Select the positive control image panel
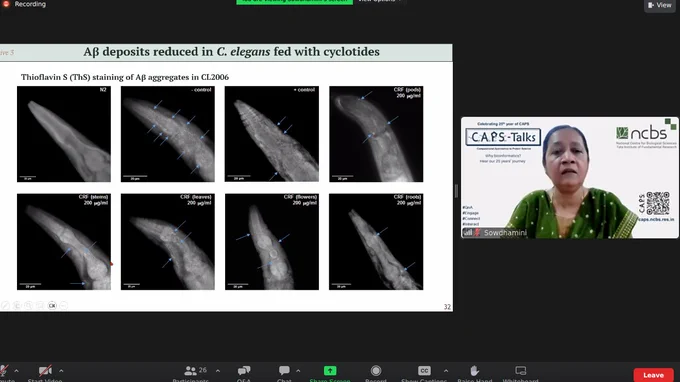The image size is (680, 382). (x=271, y=134)
